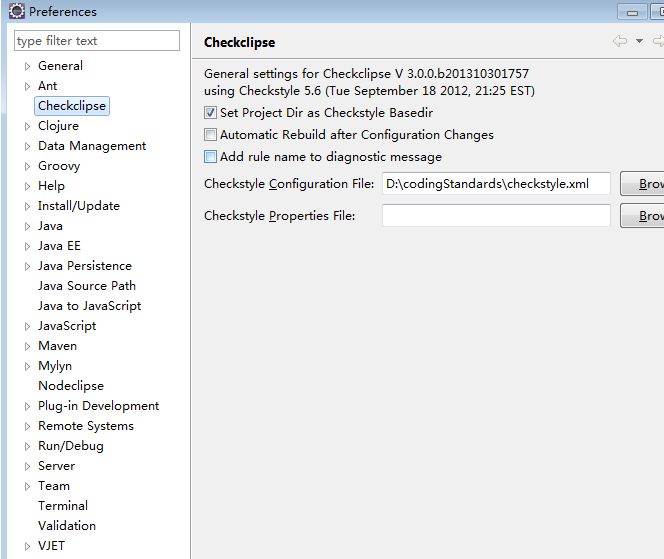Screen dimensions: 664x559
Task: Go to Terminal preferences page
Action: 62,506
